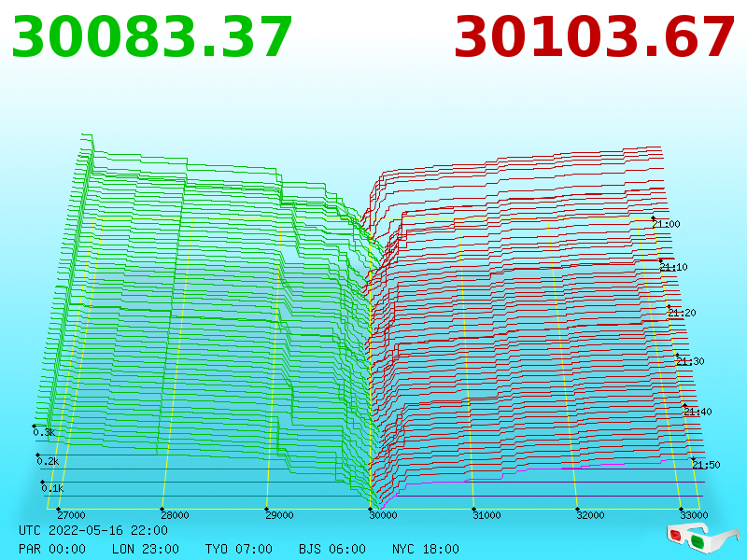The height and width of the screenshot is (560, 747).
Task: Click the PAR 00:00 Paris time
Action: pyautogui.click(x=52, y=549)
